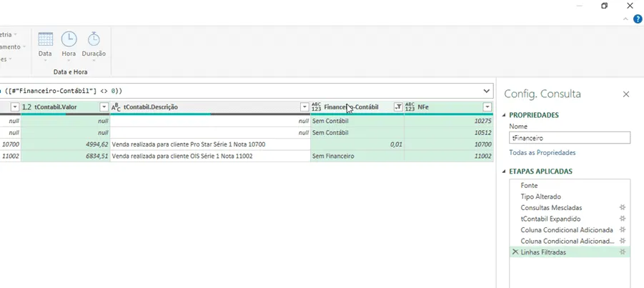Change data type icon of tContabil.Valor column
The height and width of the screenshot is (288, 644).
tap(26, 107)
